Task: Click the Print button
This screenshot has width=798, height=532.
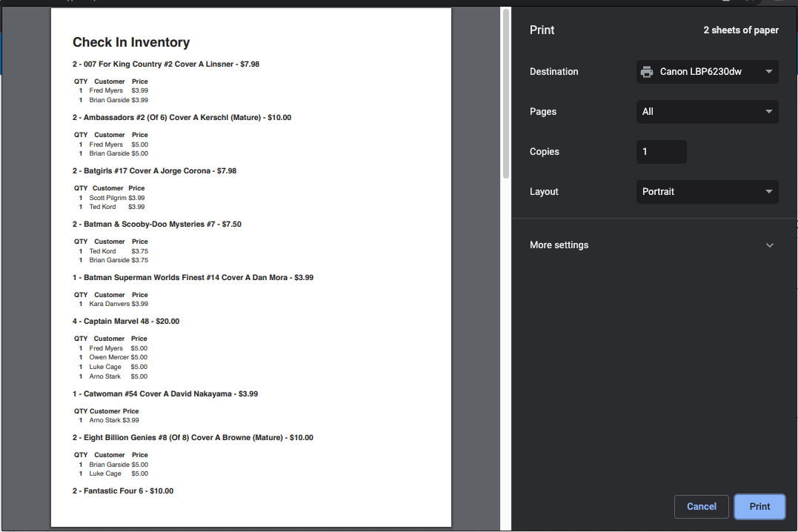Action: click(x=759, y=507)
